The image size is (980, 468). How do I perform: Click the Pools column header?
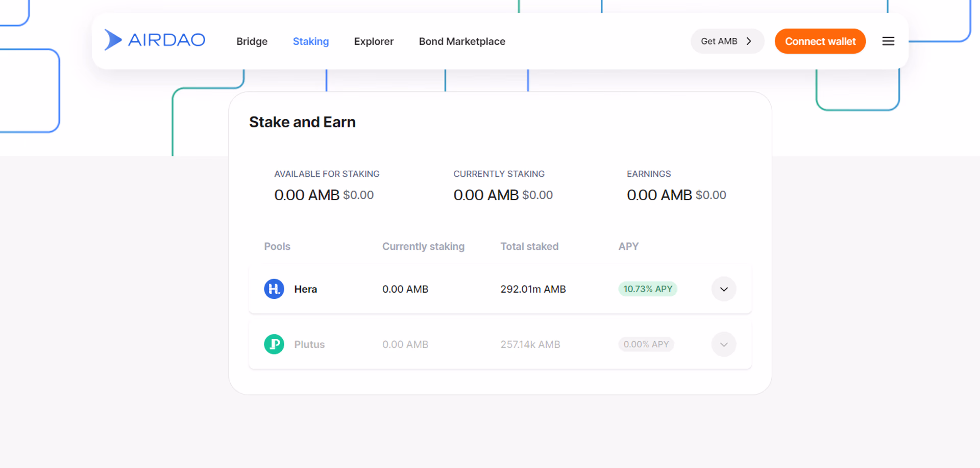277,246
